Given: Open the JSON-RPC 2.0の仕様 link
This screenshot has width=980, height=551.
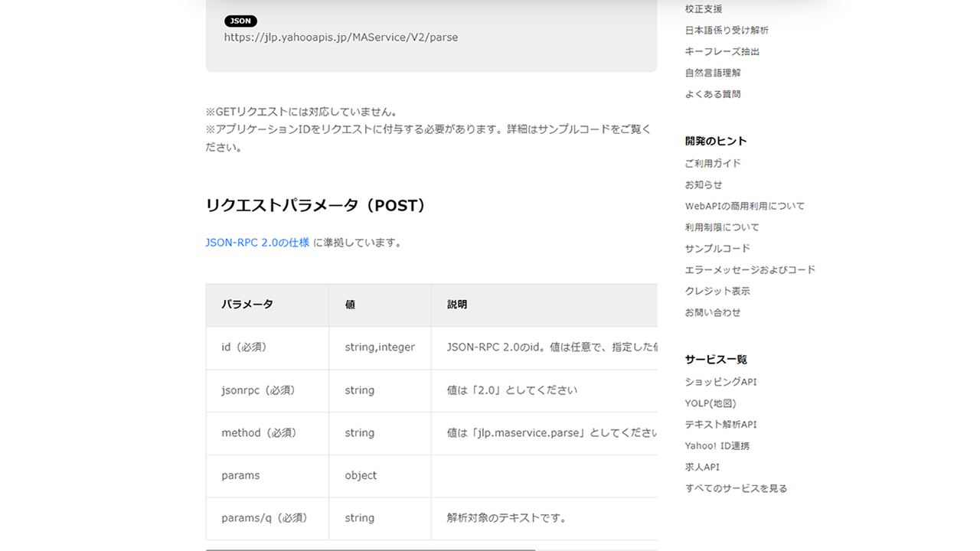Looking at the screenshot, I should pyautogui.click(x=257, y=242).
